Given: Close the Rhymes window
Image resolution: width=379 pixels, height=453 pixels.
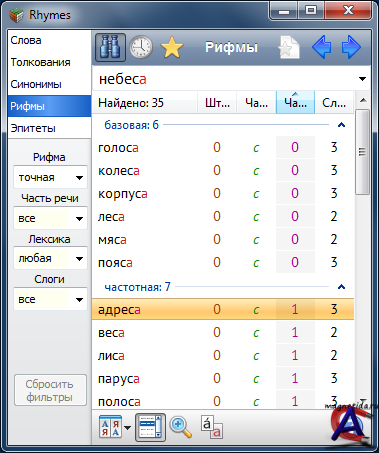Looking at the screenshot, I should 348,11.
